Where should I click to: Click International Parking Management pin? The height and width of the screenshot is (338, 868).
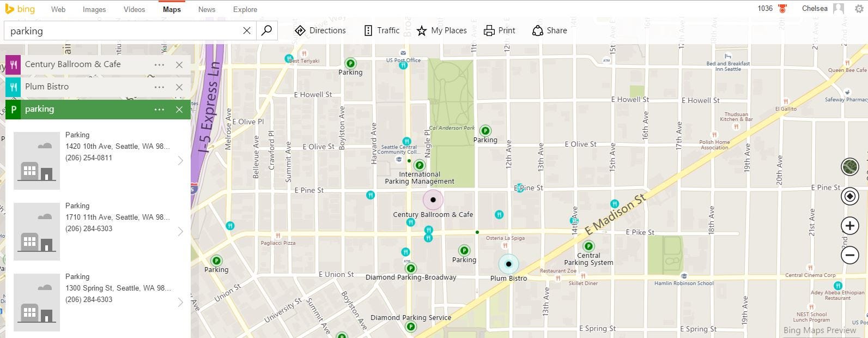tap(420, 165)
